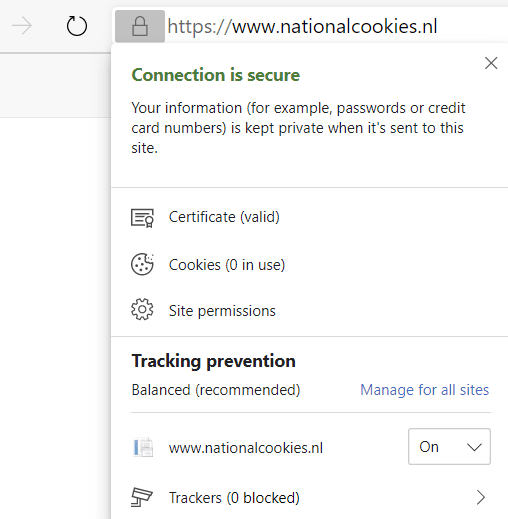Close the site info flyout
Viewport: 508px width, 519px height.
coord(491,63)
